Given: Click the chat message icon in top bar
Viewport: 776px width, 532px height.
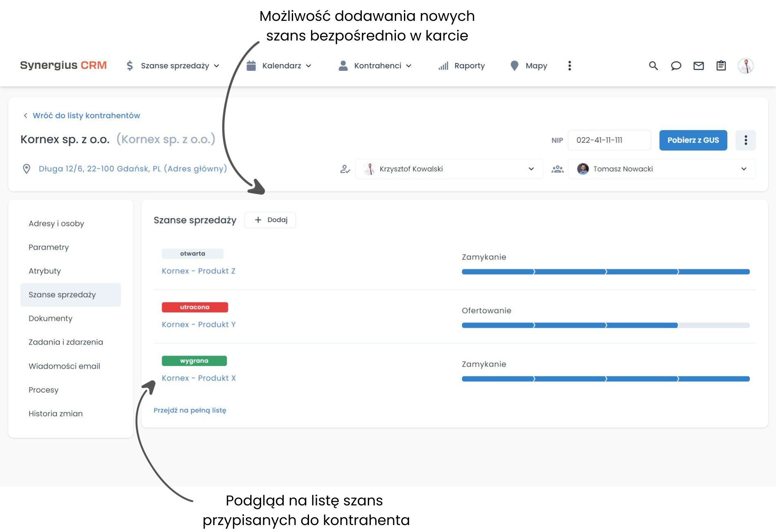Looking at the screenshot, I should [676, 65].
